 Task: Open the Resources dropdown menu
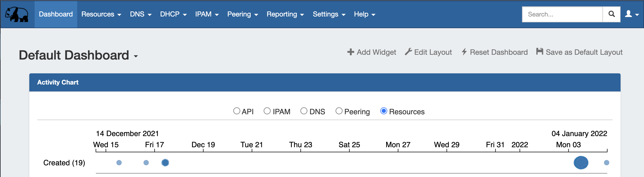coord(101,14)
